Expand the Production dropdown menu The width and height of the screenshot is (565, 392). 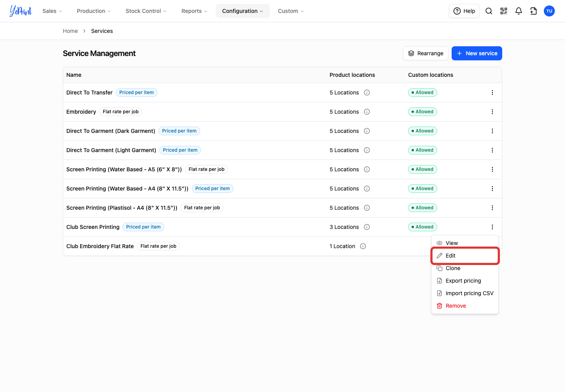94,11
